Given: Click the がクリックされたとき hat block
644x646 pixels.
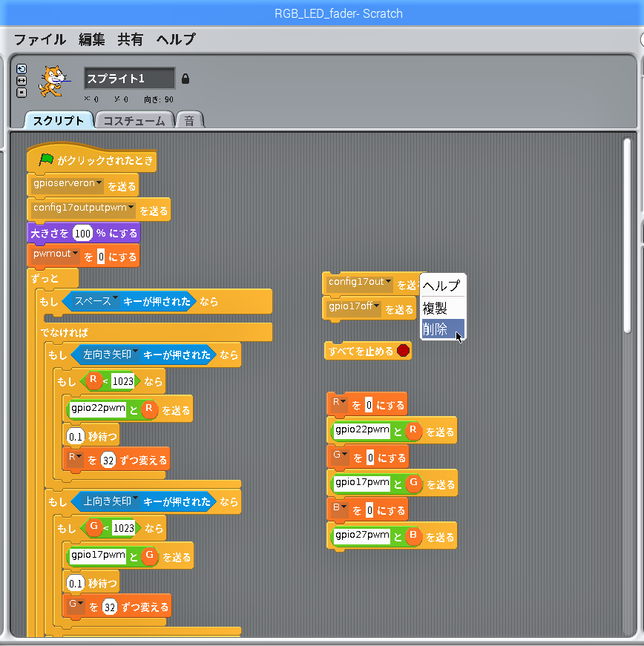Looking at the screenshot, I should [x=91, y=158].
